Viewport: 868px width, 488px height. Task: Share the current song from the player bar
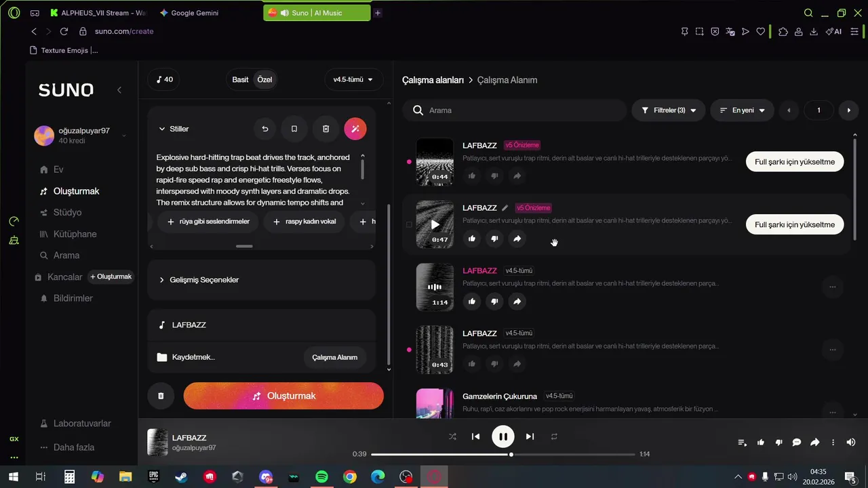815,443
